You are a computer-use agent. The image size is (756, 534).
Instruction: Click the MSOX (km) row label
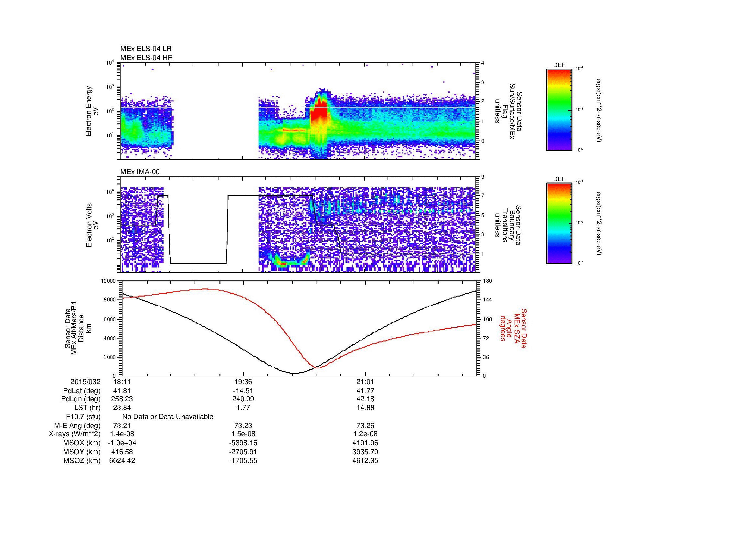point(82,443)
